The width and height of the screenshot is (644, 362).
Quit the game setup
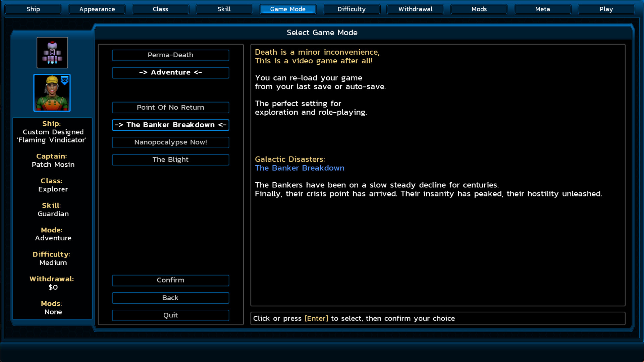[x=170, y=315]
